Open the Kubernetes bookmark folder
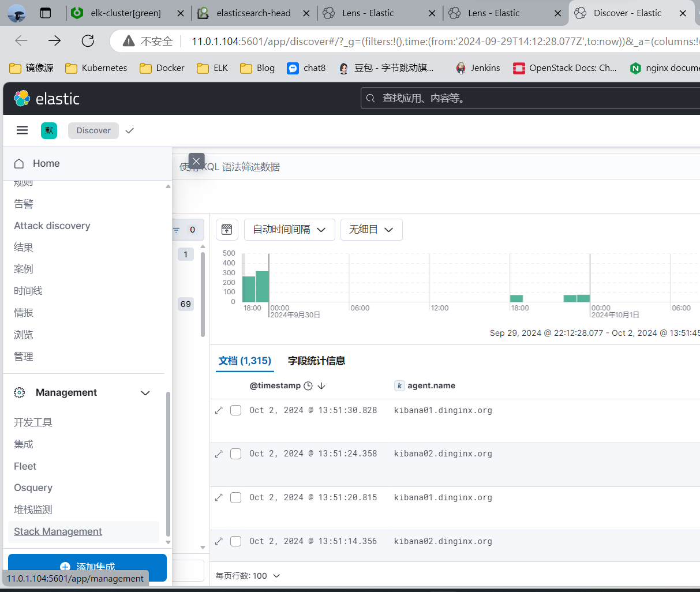The width and height of the screenshot is (700, 592). [96, 68]
